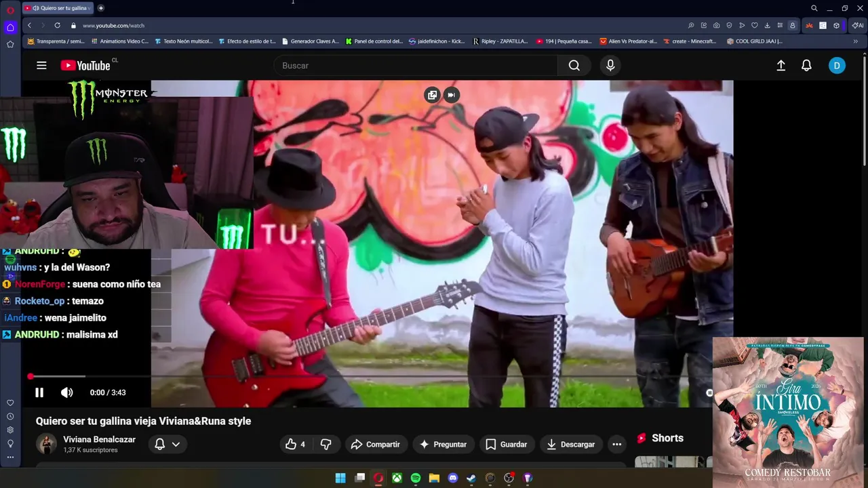Start voice search with the microphone icon
868x488 pixels.
tap(610, 65)
